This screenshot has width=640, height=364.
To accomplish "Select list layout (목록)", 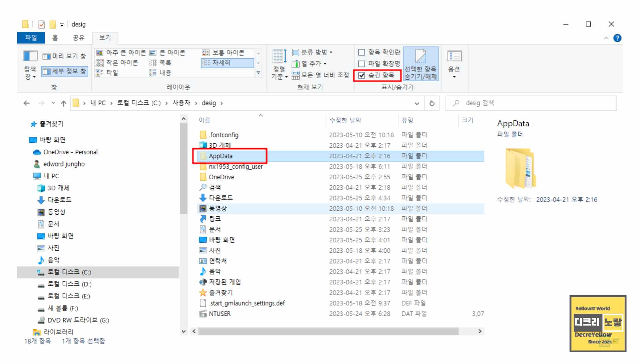I will (x=160, y=63).
